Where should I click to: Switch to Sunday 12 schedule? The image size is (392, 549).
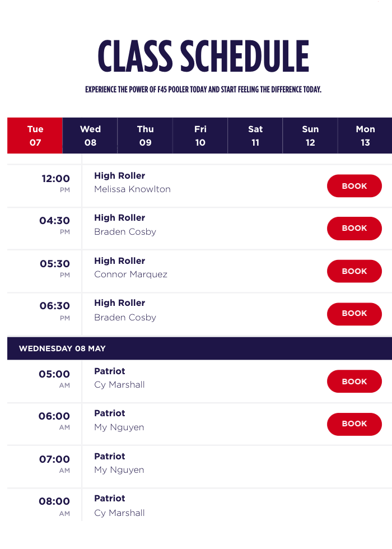tap(310, 135)
